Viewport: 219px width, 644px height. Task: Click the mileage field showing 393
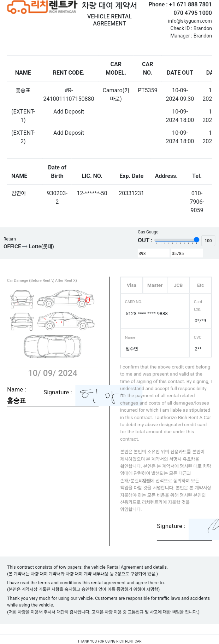coord(153,253)
